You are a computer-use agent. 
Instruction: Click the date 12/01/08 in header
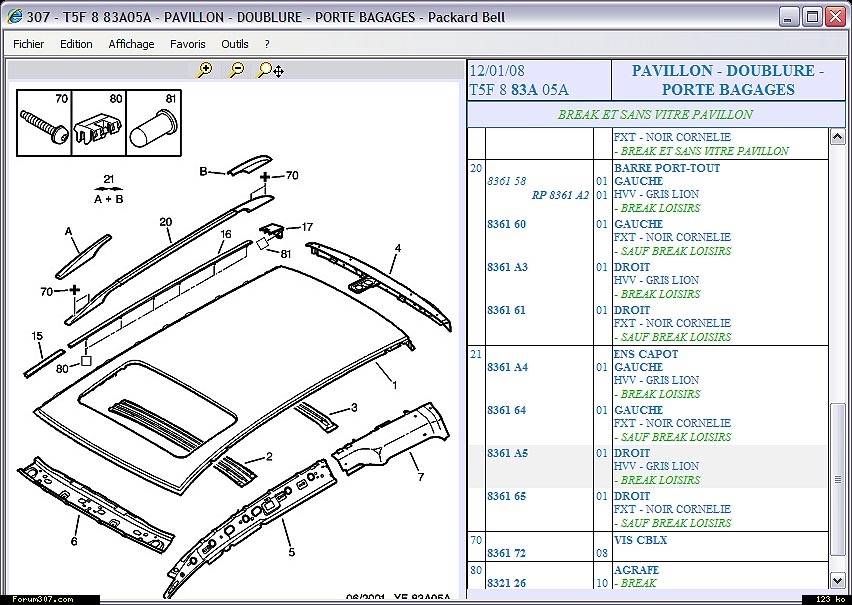pos(497,71)
